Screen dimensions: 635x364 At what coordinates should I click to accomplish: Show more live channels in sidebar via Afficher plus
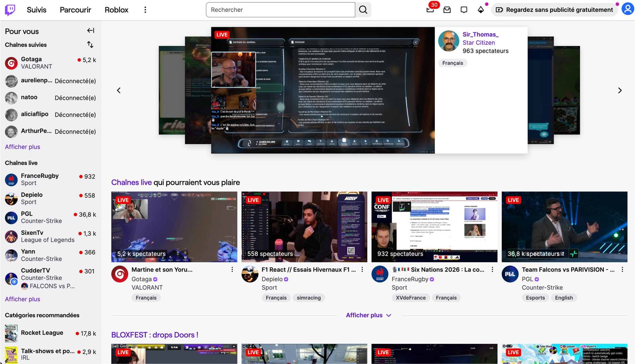(23, 299)
